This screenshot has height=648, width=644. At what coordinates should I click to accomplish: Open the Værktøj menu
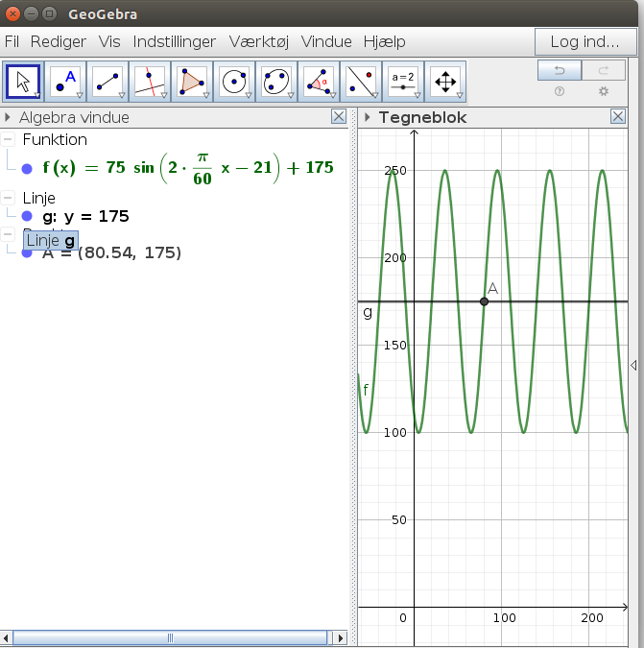point(259,41)
